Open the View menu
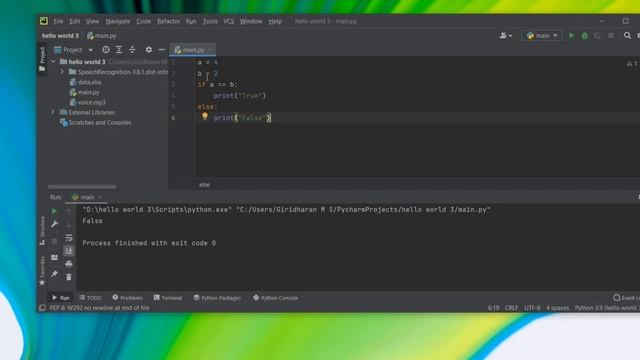Image resolution: width=640 pixels, height=360 pixels. click(92, 21)
